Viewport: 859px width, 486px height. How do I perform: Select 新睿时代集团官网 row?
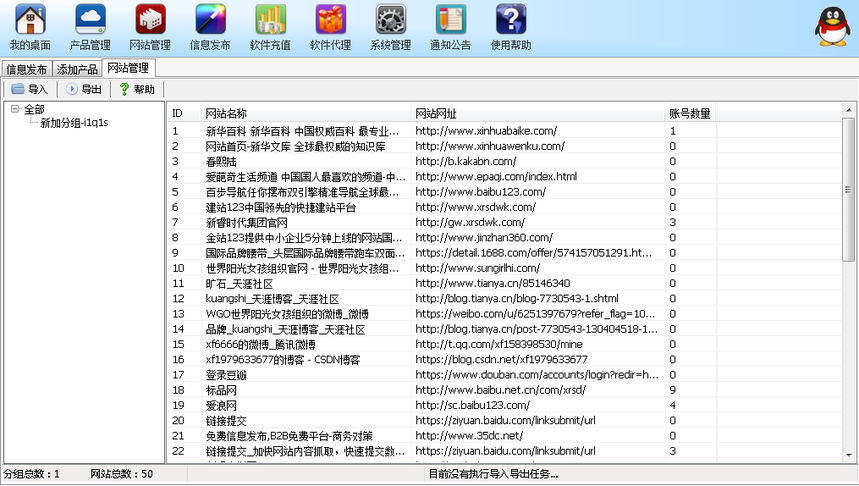pyautogui.click(x=505, y=222)
